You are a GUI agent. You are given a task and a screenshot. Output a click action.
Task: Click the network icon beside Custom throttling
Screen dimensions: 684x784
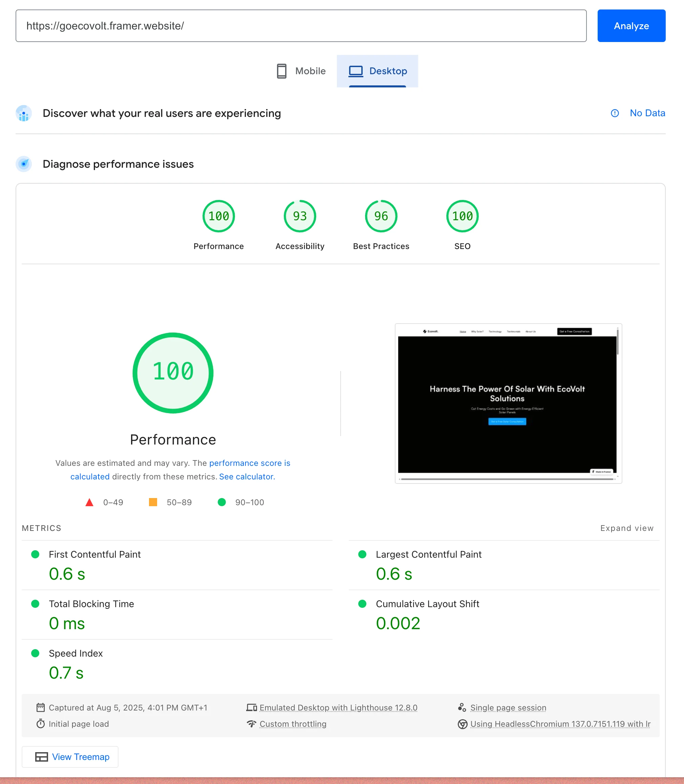252,724
